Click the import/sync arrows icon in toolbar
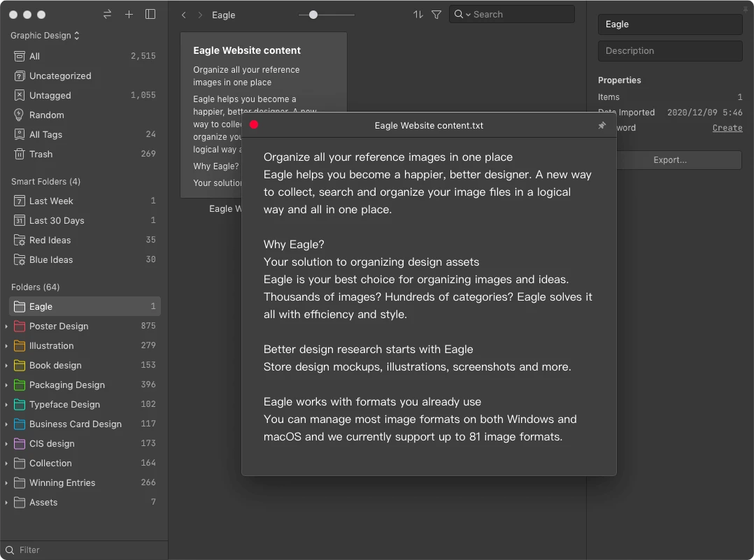754x560 pixels. tap(107, 14)
